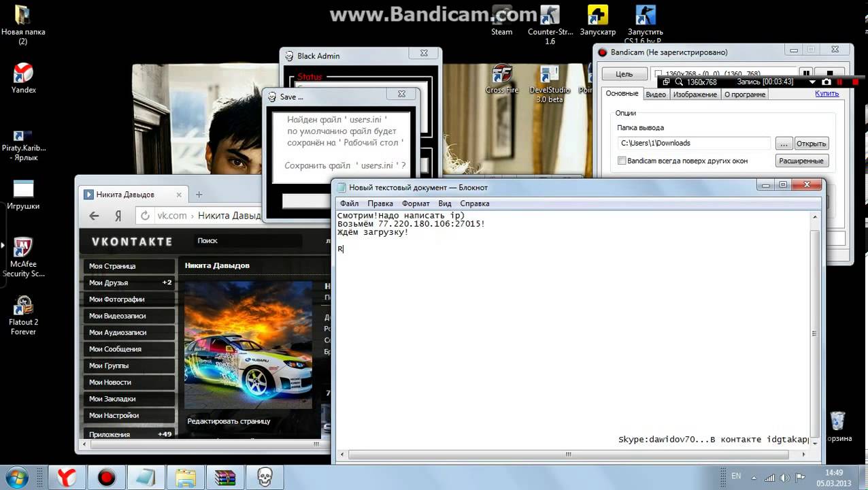Click Мои Сообщения in VK sidebar
The height and width of the screenshot is (490, 868).
(130, 349)
